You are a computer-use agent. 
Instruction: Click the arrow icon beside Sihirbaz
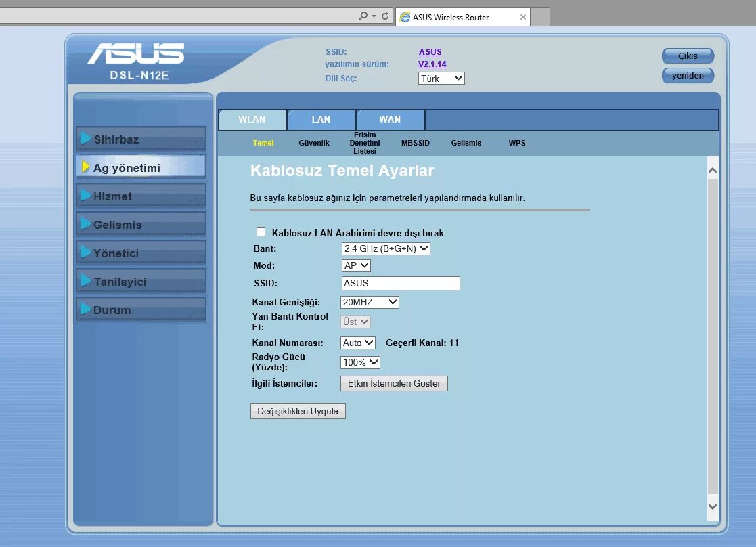pyautogui.click(x=85, y=138)
